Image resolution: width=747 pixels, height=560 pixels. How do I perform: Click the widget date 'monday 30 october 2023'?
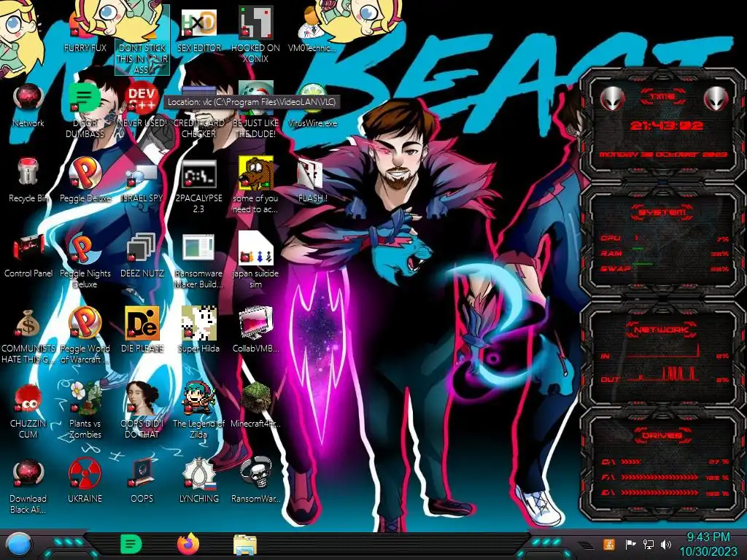(x=663, y=155)
